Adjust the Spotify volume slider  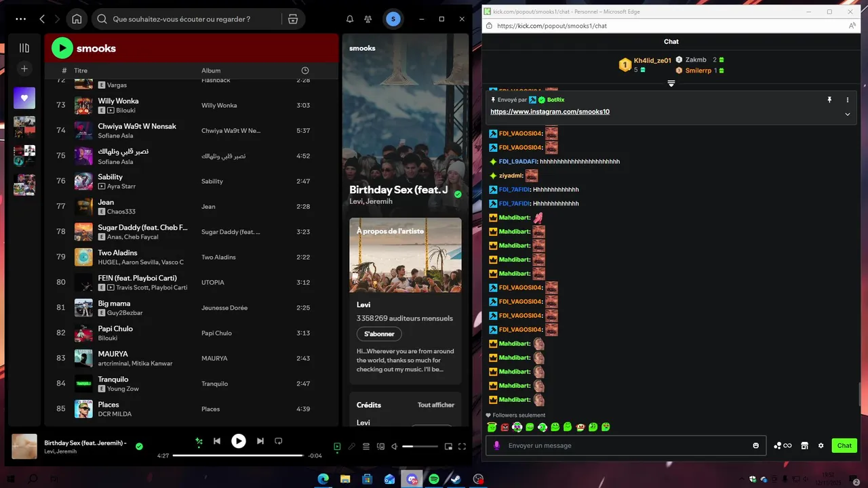tap(420, 447)
